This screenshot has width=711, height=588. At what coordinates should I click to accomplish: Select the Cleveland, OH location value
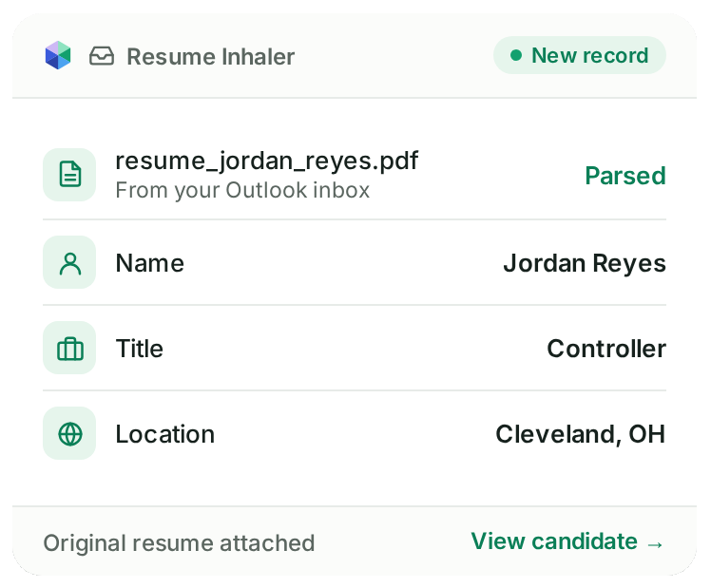pyautogui.click(x=581, y=434)
